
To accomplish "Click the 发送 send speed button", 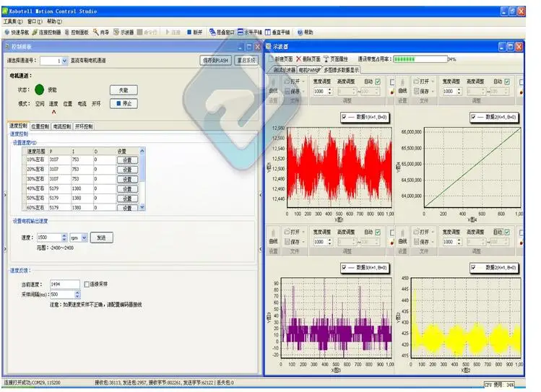I will pos(101,238).
